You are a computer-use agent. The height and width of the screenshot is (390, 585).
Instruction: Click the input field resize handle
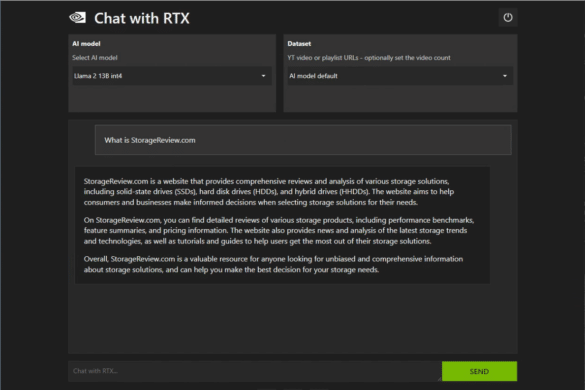(x=439, y=378)
